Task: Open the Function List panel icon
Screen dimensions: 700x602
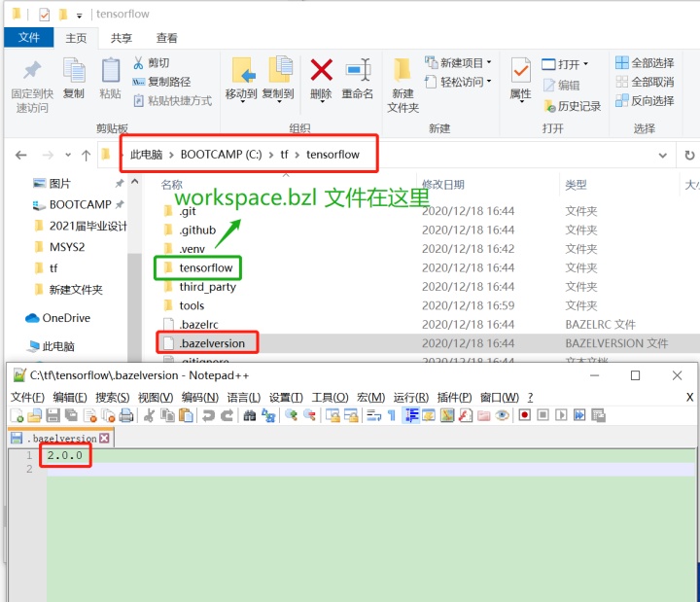Action: click(x=465, y=416)
